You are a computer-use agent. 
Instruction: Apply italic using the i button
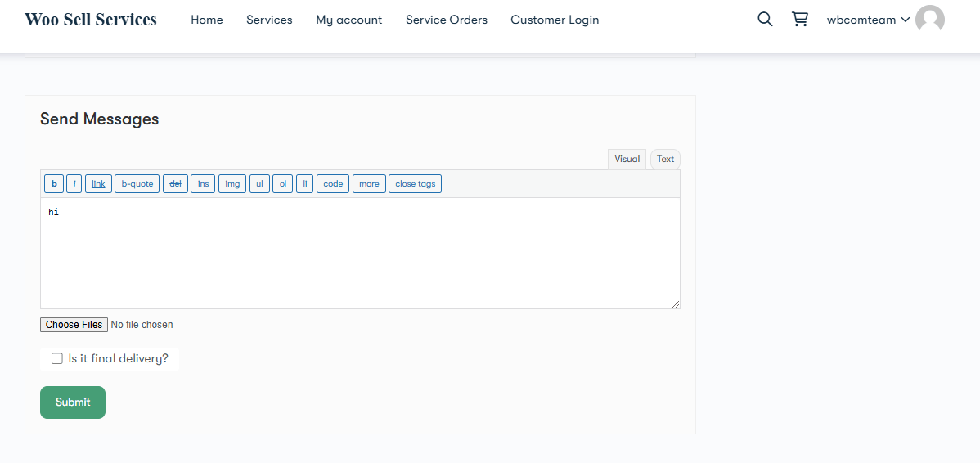point(74,184)
